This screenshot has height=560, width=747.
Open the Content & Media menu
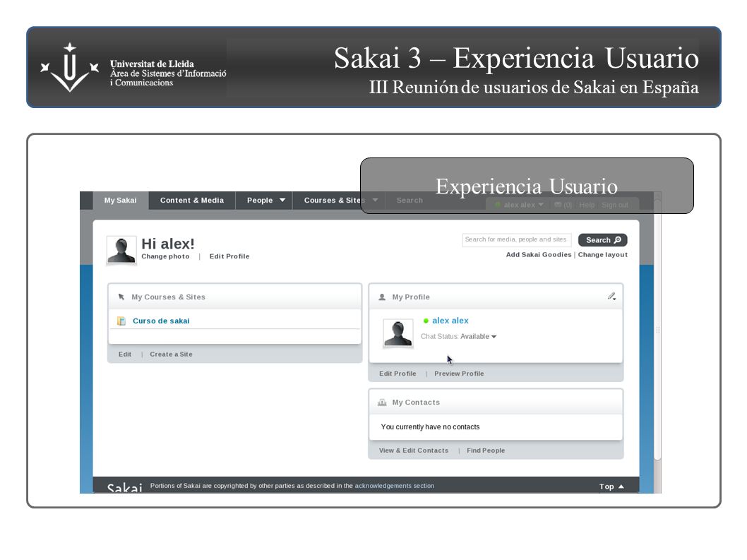coord(192,200)
